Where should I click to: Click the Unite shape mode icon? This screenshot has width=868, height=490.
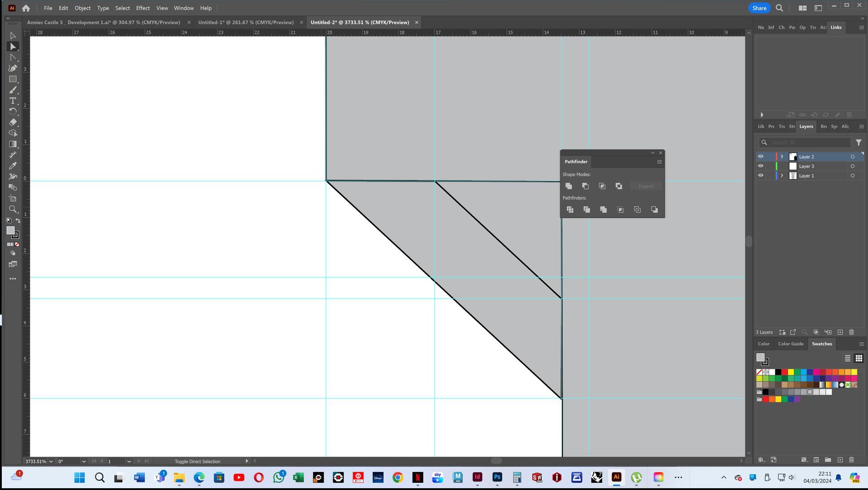[x=569, y=186]
